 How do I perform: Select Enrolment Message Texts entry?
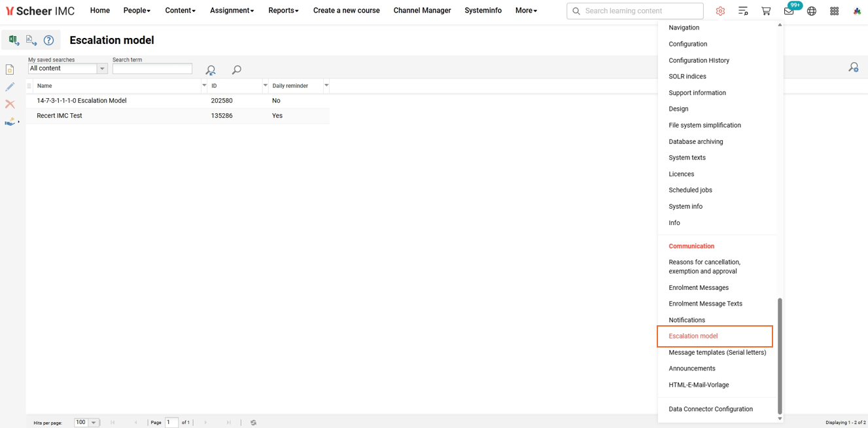tap(705, 304)
